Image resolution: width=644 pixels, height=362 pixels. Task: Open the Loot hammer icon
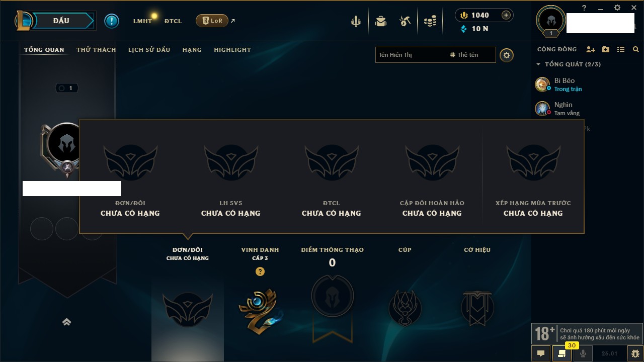pyautogui.click(x=405, y=21)
